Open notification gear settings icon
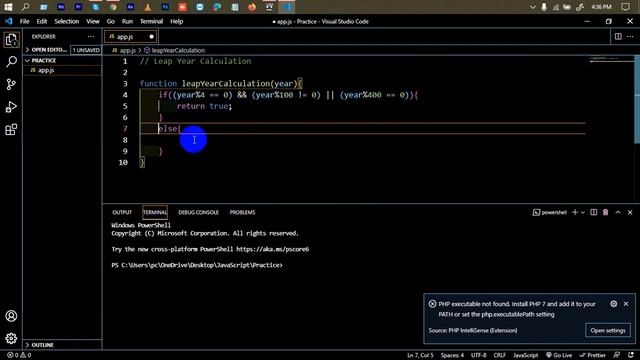The image size is (640, 360). 613,304
